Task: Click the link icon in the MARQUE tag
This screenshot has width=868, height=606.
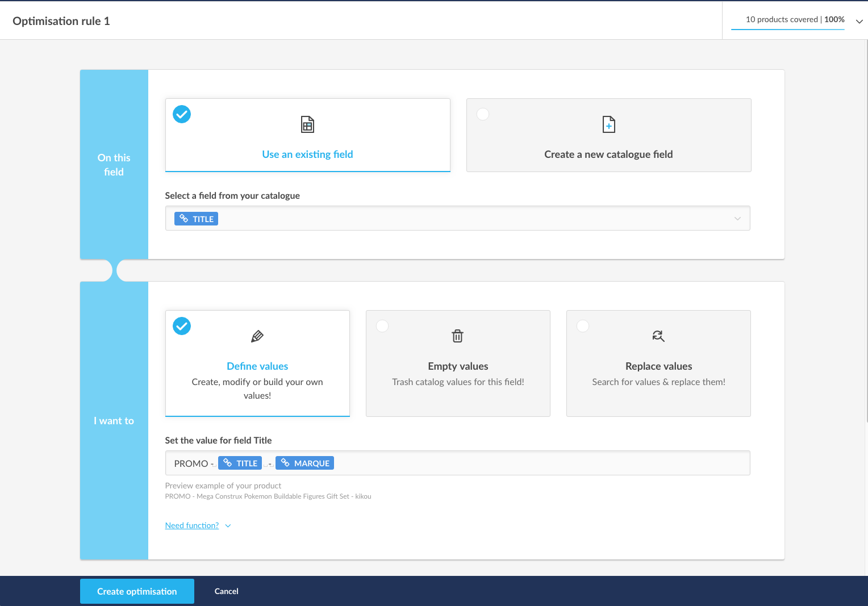Action: coord(285,463)
